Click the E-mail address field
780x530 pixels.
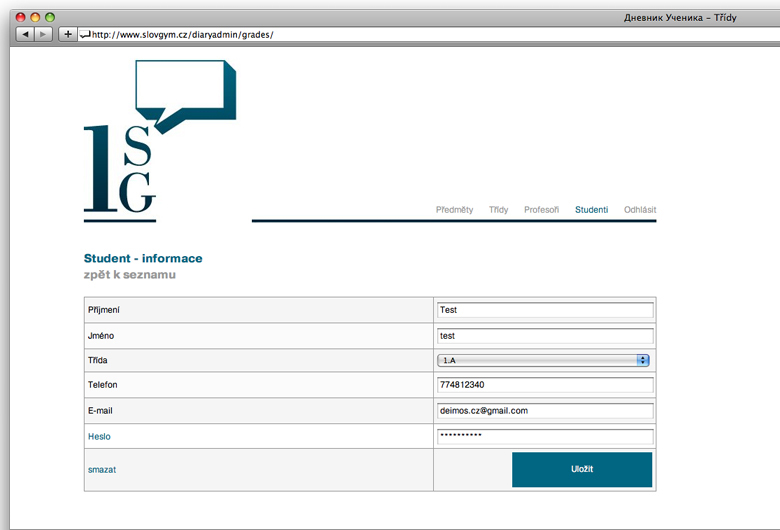click(545, 411)
